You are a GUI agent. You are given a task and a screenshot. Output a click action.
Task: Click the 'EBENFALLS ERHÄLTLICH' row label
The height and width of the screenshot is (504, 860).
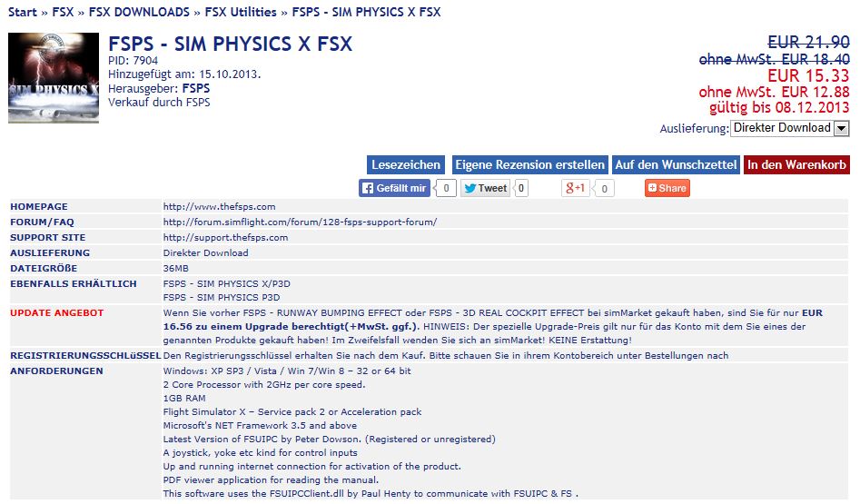click(x=74, y=283)
